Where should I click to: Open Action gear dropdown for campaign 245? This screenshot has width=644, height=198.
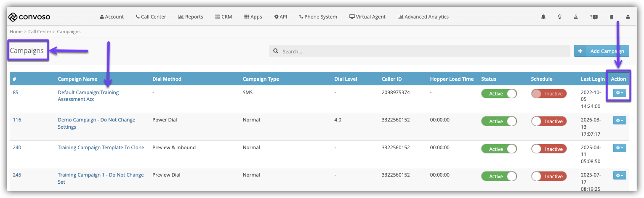[620, 175]
